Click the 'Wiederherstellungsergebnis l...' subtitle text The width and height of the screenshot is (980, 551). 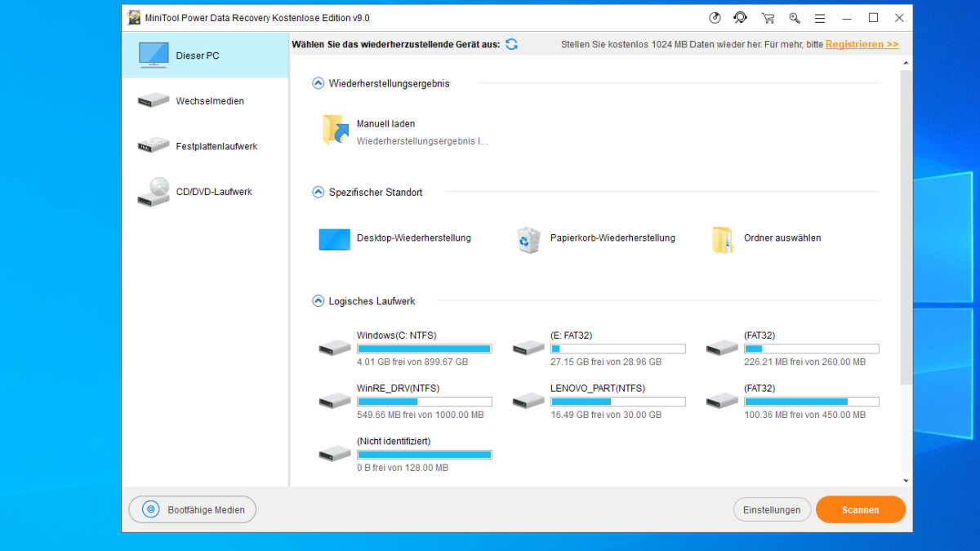tap(422, 141)
